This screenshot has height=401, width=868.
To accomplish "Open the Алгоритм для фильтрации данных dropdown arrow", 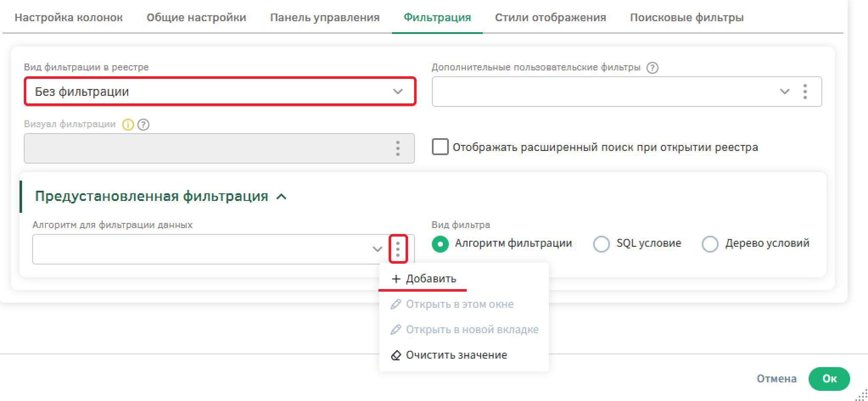I will tap(377, 249).
